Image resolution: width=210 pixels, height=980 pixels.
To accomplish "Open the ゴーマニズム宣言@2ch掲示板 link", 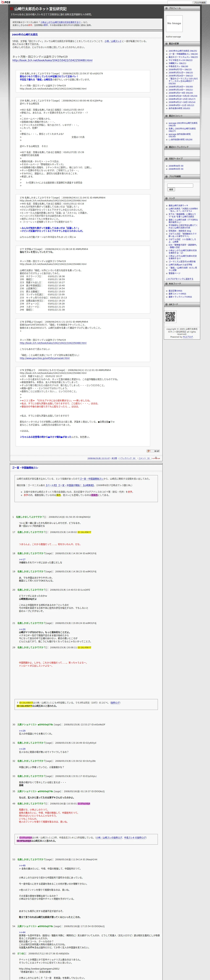I will coord(182,261).
